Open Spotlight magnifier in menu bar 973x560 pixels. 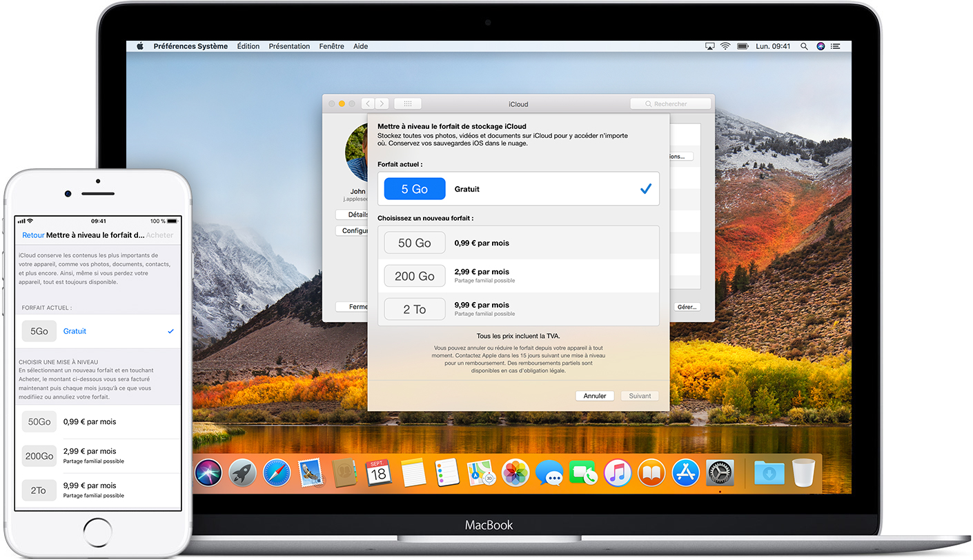[x=804, y=46]
